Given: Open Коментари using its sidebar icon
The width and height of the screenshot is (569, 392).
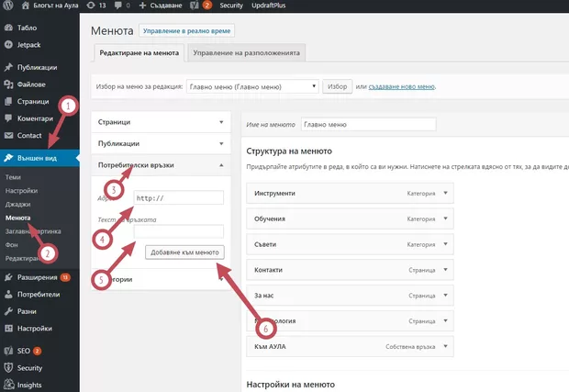Looking at the screenshot, I should (x=8, y=118).
